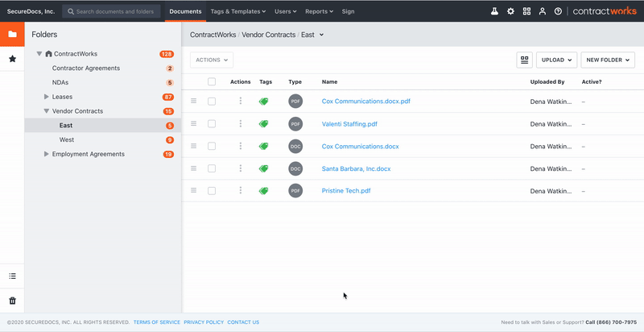This screenshot has width=644, height=332.
Task: Grab the drag handle for Cox Communications.docx.pdf
Action: click(193, 101)
